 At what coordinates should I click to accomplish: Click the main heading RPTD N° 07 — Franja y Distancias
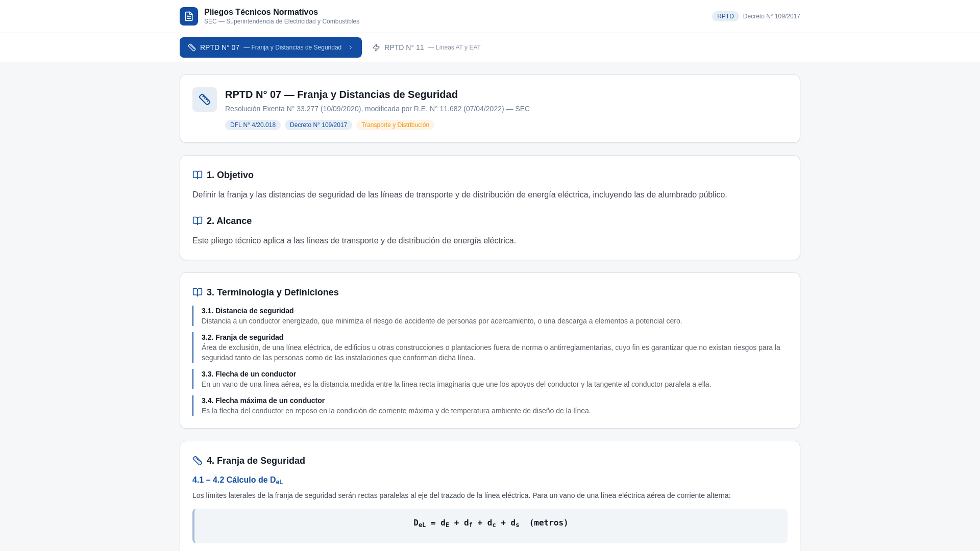pos(341,94)
